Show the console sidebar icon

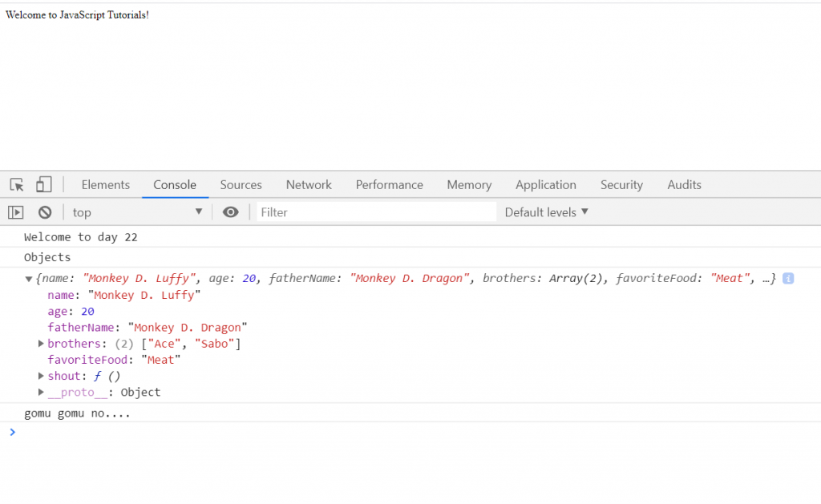(16, 212)
